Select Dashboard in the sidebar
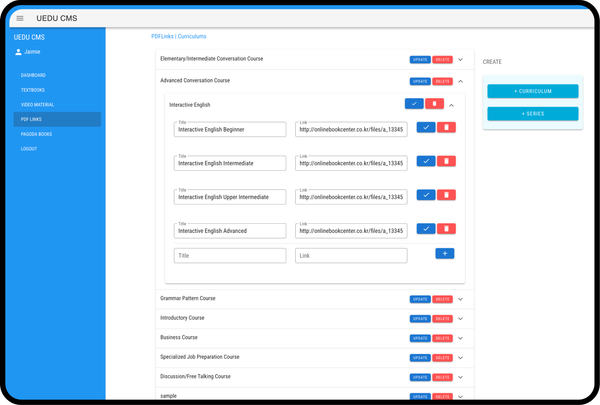 [33, 75]
